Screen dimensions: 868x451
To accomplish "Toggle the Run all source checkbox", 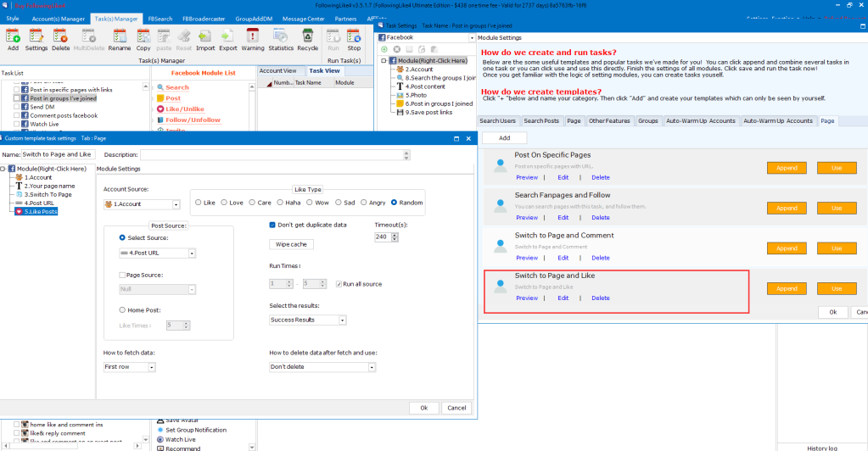I will [339, 284].
